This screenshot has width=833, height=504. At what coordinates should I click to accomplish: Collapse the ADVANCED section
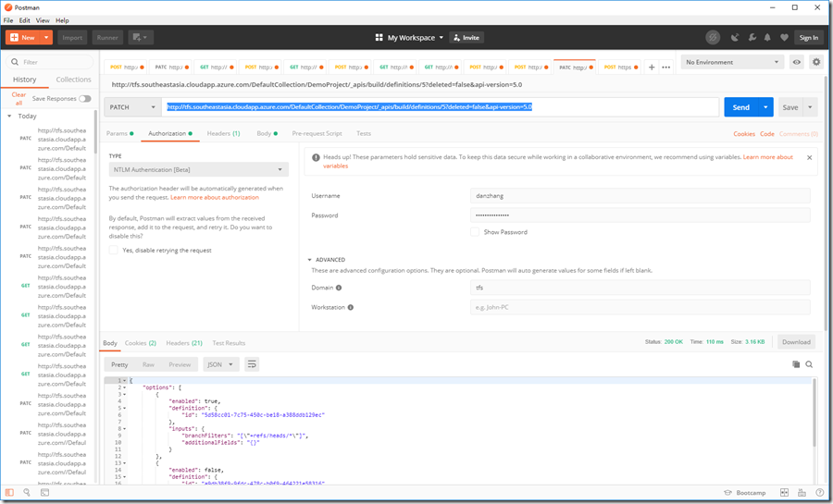tap(309, 260)
